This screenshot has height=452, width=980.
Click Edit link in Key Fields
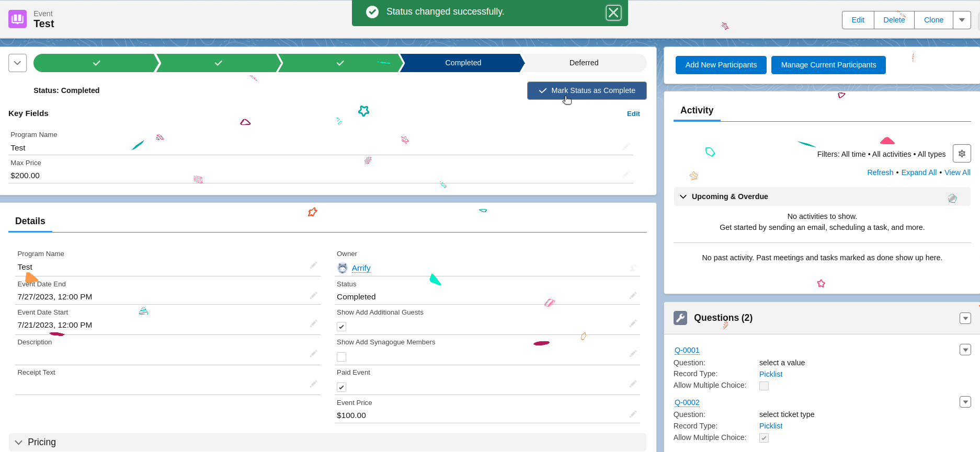point(633,113)
